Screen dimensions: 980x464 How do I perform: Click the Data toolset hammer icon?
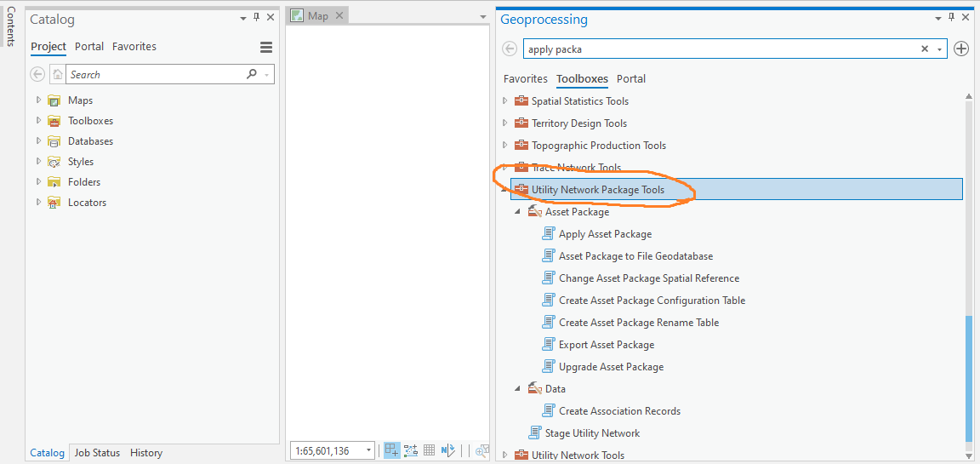coord(534,389)
